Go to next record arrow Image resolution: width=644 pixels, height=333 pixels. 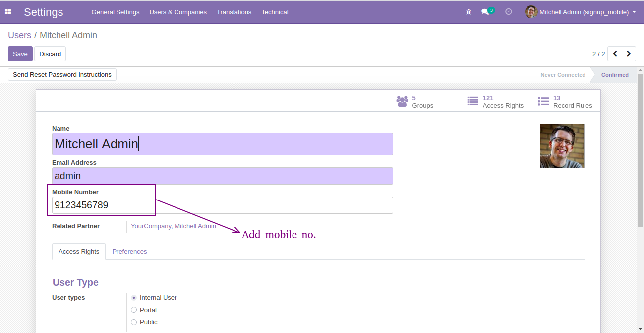click(629, 54)
